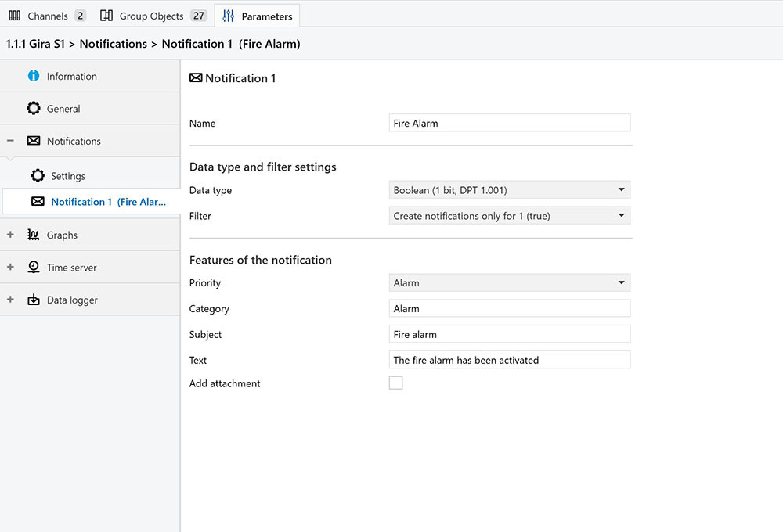Click the Information icon in sidebar
The width and height of the screenshot is (783, 532).
tap(34, 77)
